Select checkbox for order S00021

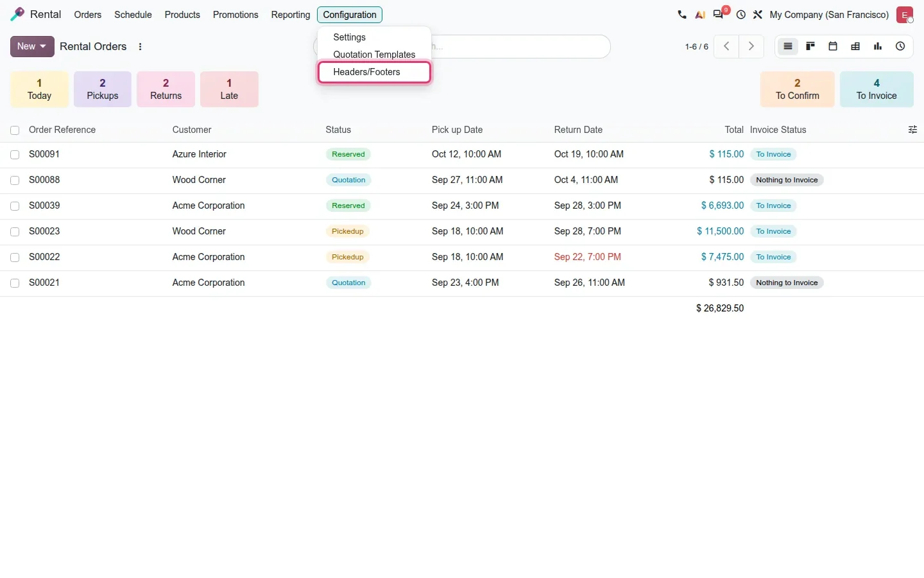(15, 283)
